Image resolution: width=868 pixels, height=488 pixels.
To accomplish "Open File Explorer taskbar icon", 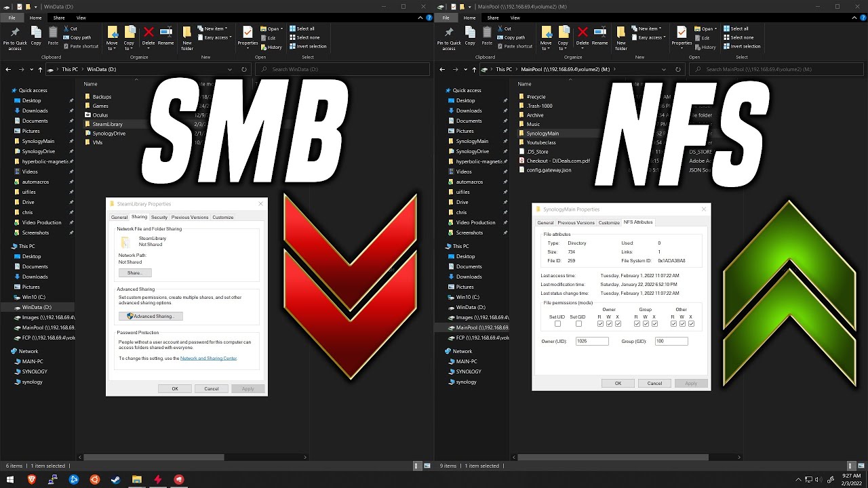I will [136, 480].
